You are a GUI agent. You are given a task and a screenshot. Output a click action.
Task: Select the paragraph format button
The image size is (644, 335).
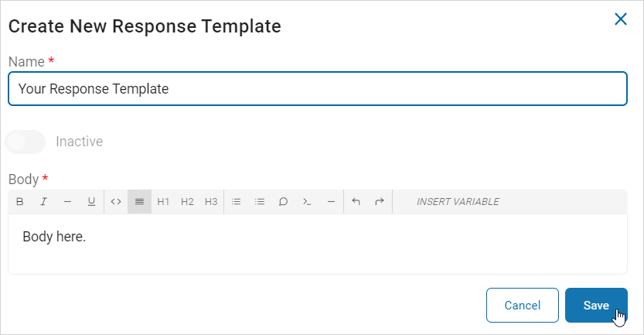coord(139,202)
